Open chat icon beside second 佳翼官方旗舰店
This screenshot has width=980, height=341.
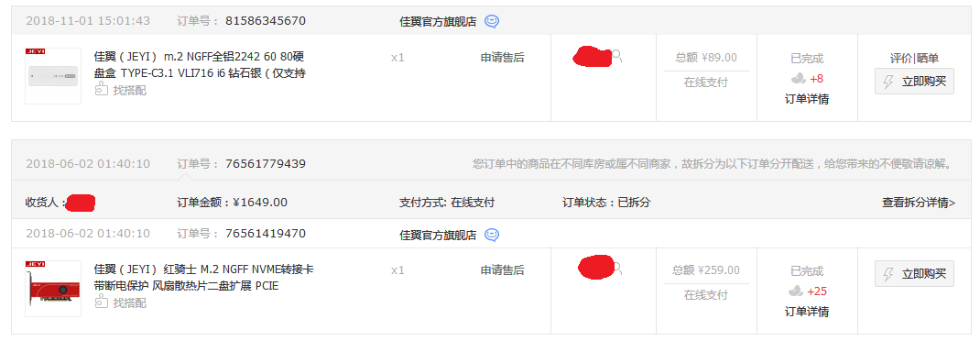point(492,235)
